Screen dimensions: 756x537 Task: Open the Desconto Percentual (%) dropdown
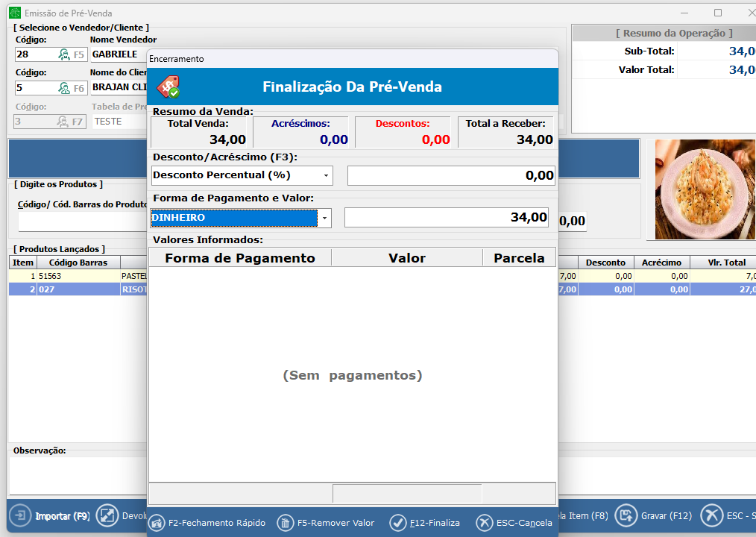pos(326,175)
